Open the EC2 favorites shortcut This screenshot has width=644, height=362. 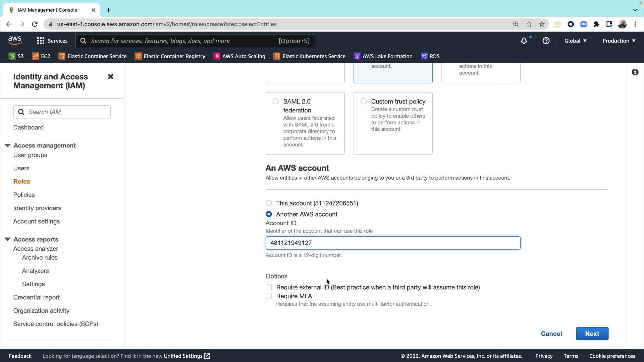click(x=41, y=56)
